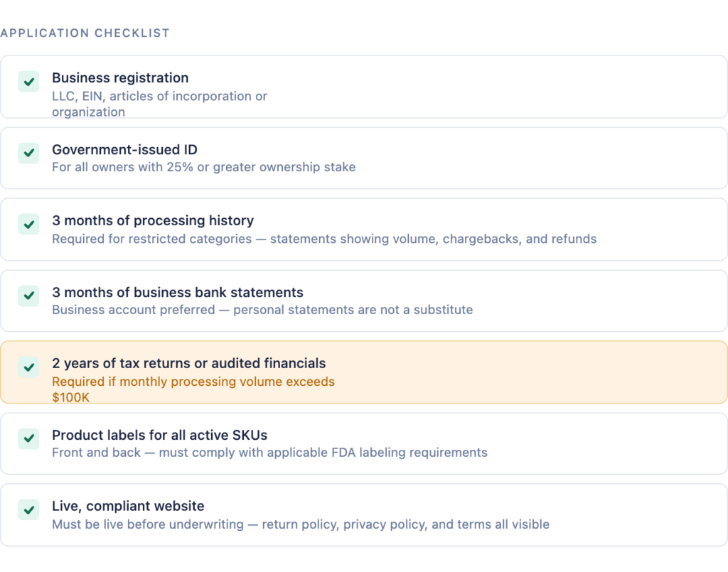
Task: Uncheck the Live, compliant website checkbox
Action: point(28,510)
